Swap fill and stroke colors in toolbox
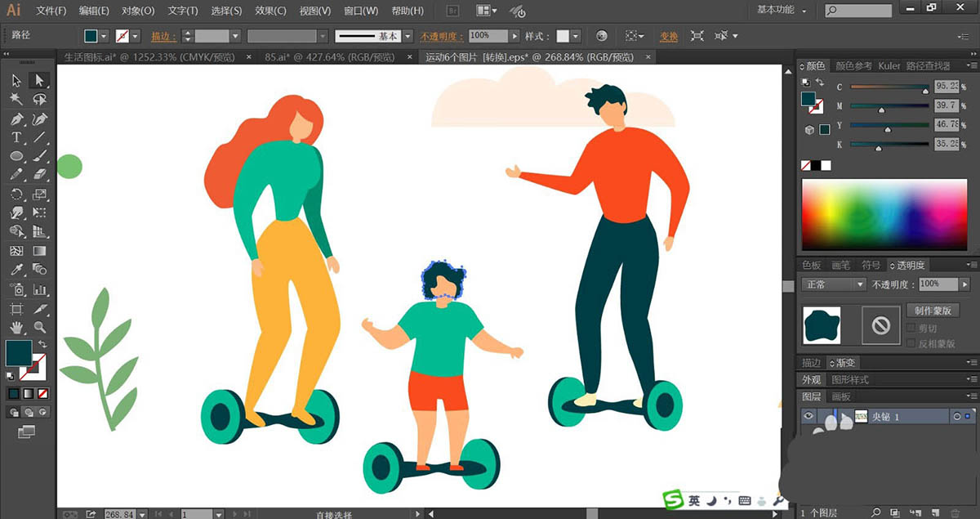Screen dimensions: 980x519 coord(42,344)
